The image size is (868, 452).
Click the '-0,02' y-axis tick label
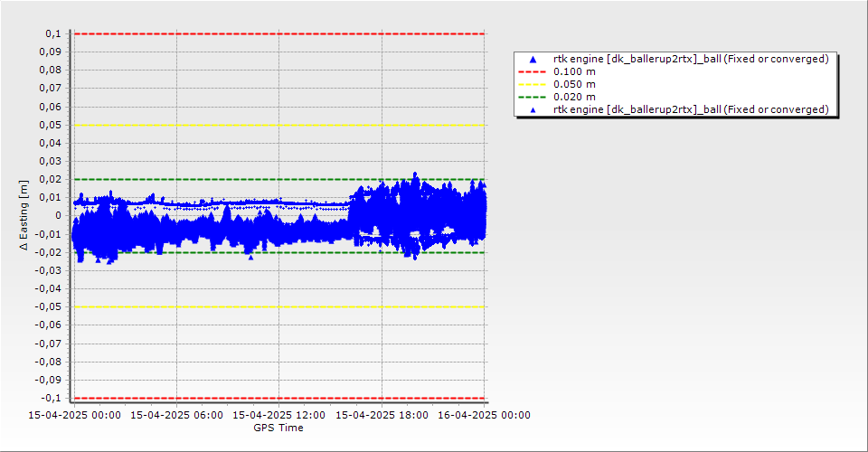tap(48, 252)
